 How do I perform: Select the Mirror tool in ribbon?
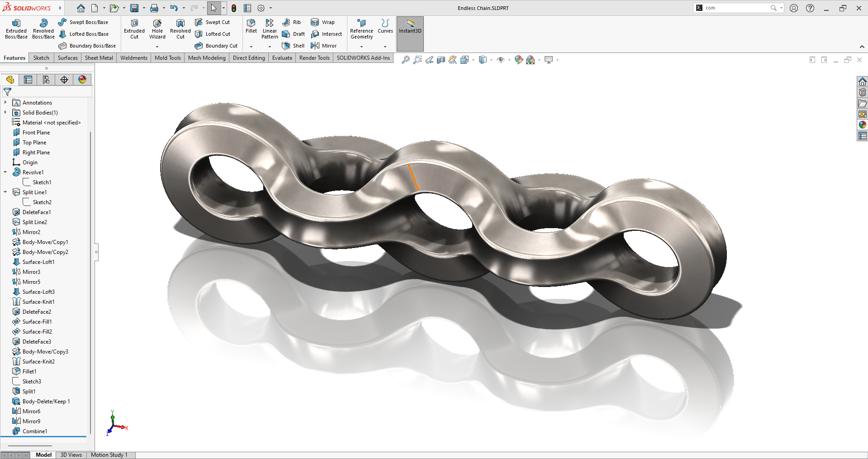coord(323,46)
